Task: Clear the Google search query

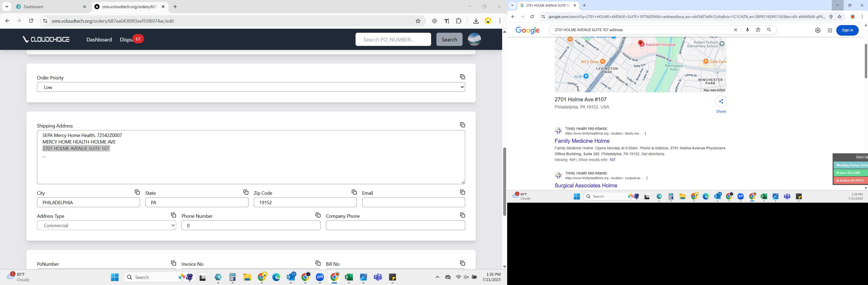Action: 736,30
